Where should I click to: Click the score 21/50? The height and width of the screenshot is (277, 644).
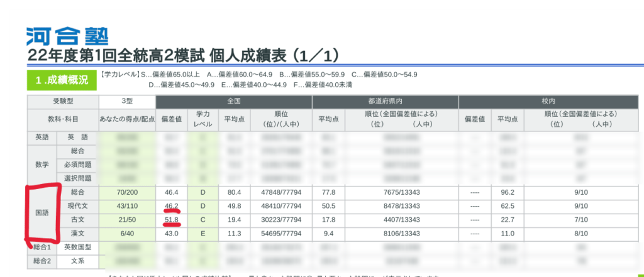tap(127, 220)
